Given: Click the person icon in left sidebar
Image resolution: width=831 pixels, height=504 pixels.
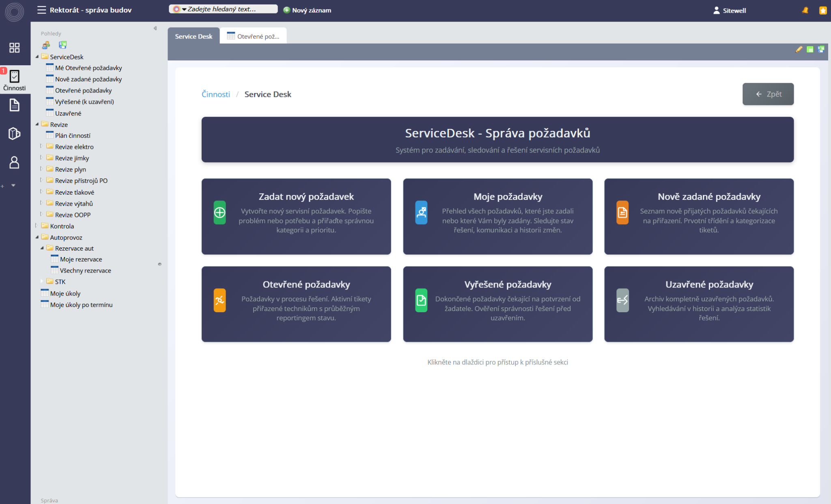Looking at the screenshot, I should coord(14,162).
